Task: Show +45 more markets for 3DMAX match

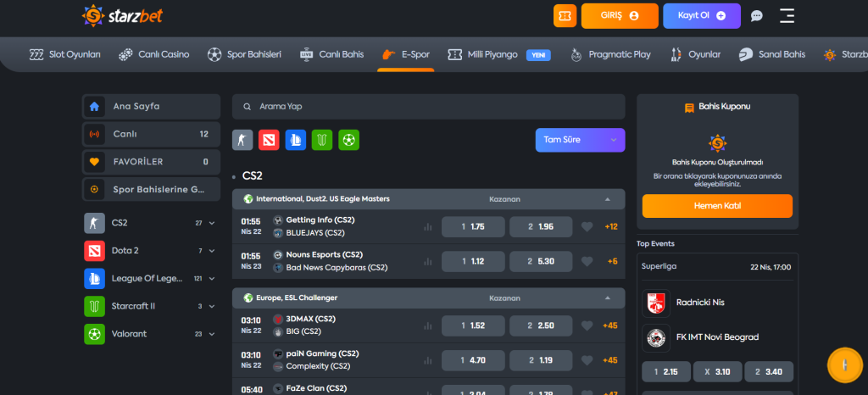Action: 610,325
